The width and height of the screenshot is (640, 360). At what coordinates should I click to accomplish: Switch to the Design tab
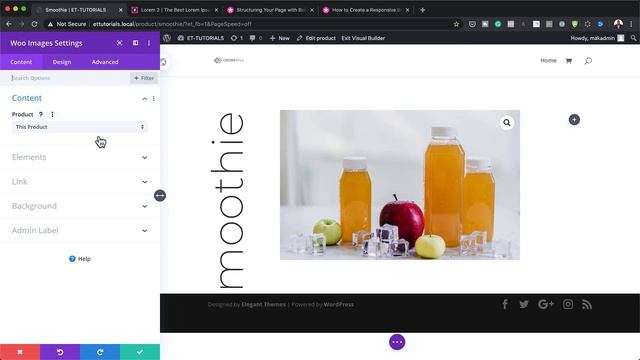pyautogui.click(x=62, y=62)
